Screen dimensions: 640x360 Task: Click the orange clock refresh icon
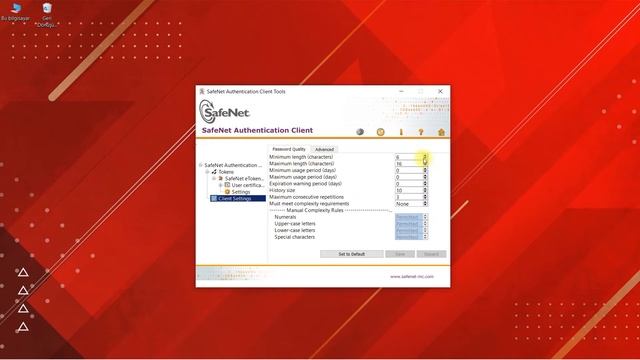380,132
